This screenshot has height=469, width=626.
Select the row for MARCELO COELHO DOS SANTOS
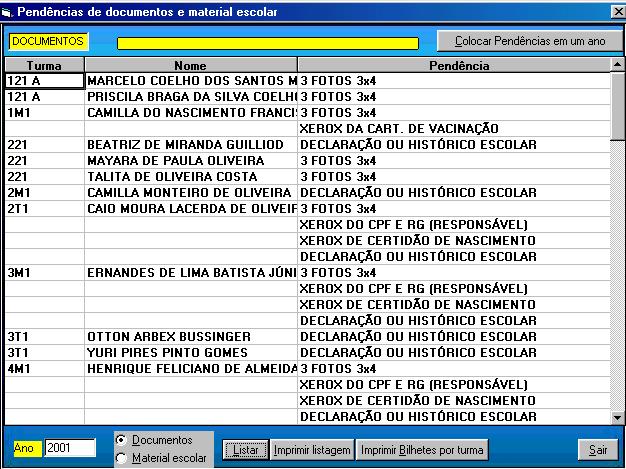tap(190, 80)
